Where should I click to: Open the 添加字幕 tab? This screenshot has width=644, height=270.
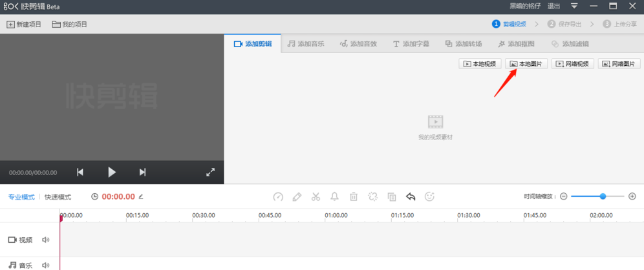click(411, 44)
